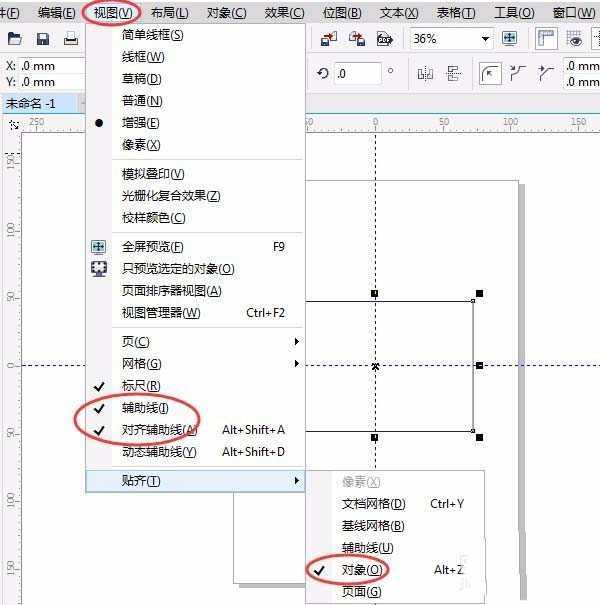Click the mirror horizontally icon
Image resolution: width=600 pixels, height=605 pixels.
coord(425,73)
